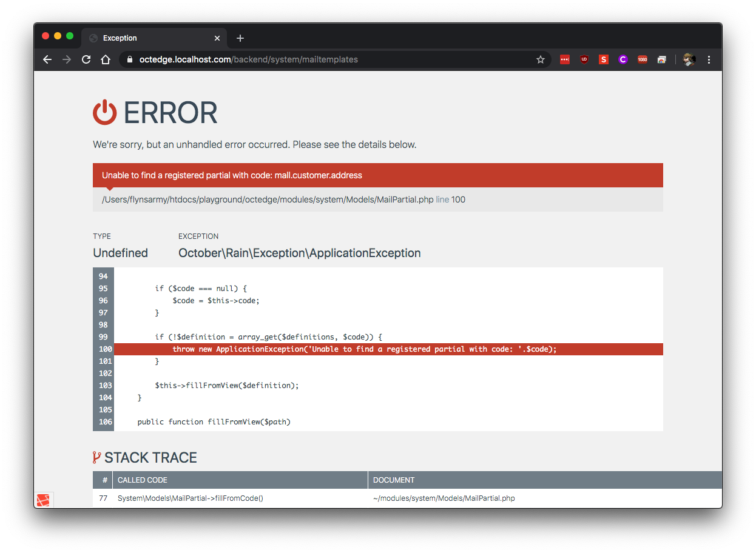Open the Chrome three-dot menu
The height and width of the screenshot is (553, 756).
click(709, 59)
